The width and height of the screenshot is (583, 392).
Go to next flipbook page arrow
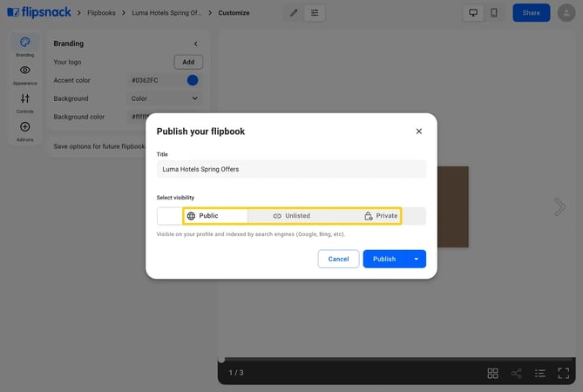click(x=559, y=206)
